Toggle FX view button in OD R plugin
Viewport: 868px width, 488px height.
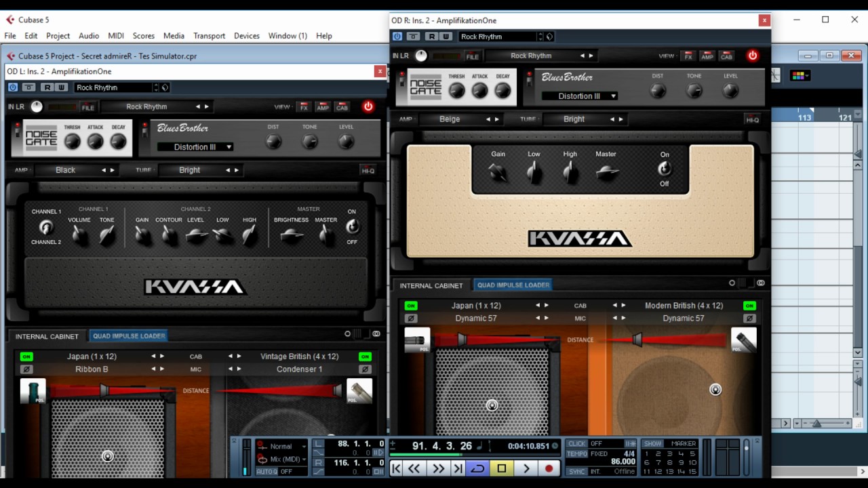coord(688,56)
